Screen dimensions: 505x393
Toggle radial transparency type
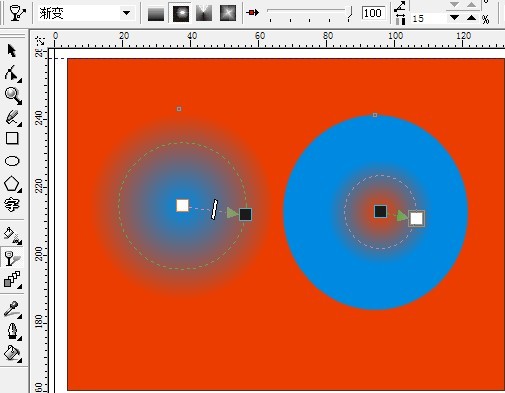[x=181, y=13]
